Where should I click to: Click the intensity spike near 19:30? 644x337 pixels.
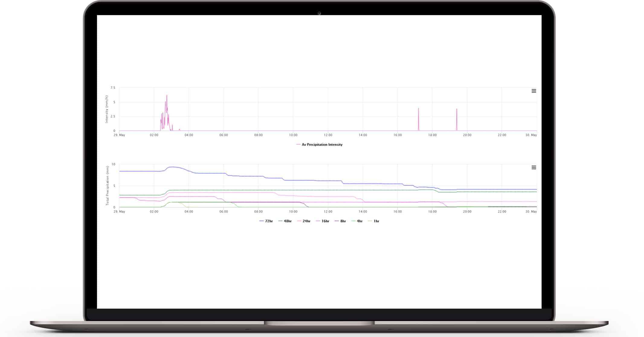click(457, 109)
